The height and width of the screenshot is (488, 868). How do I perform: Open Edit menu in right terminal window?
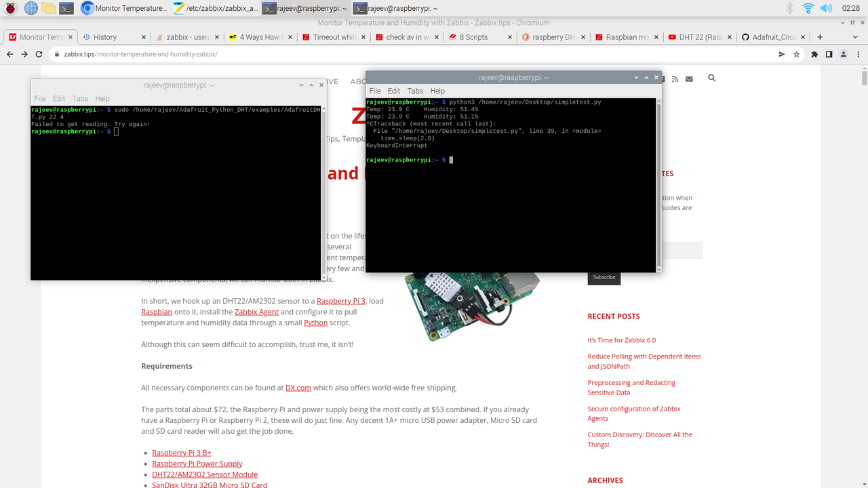click(394, 91)
